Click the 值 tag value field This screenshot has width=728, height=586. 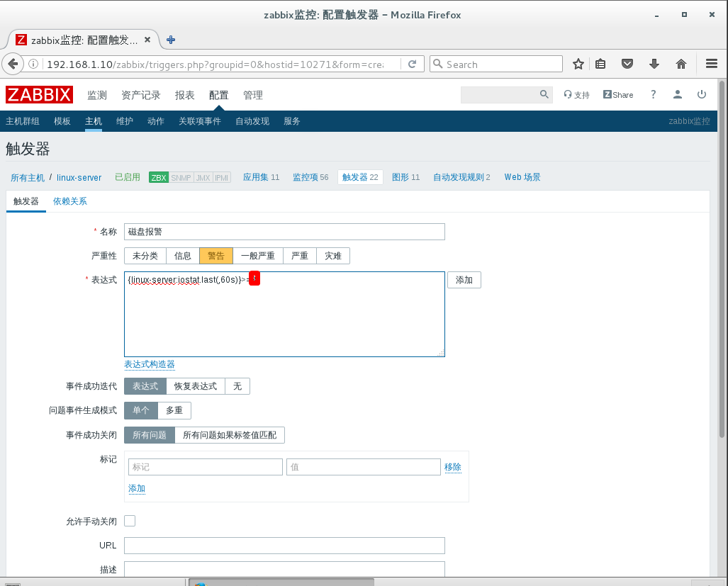pyautogui.click(x=363, y=467)
